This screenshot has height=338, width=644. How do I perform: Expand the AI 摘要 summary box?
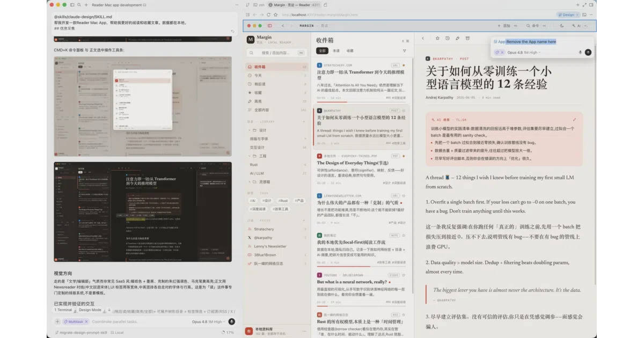click(574, 120)
